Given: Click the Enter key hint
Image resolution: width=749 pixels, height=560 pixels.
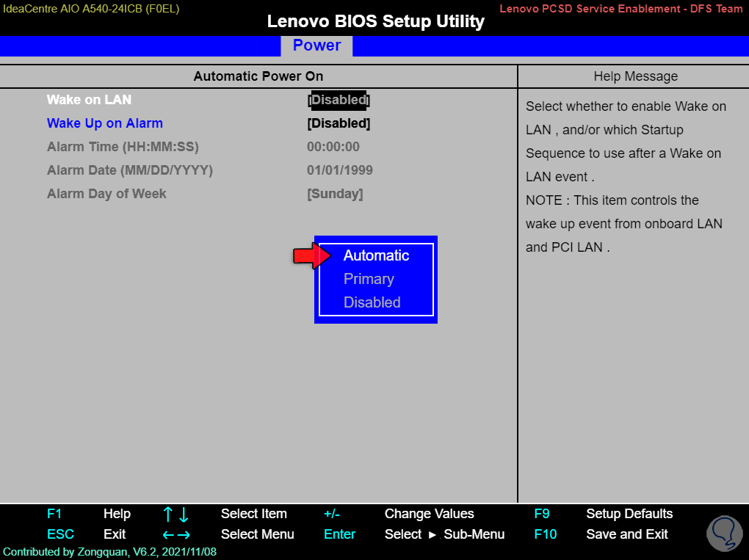Looking at the screenshot, I should [x=339, y=534].
